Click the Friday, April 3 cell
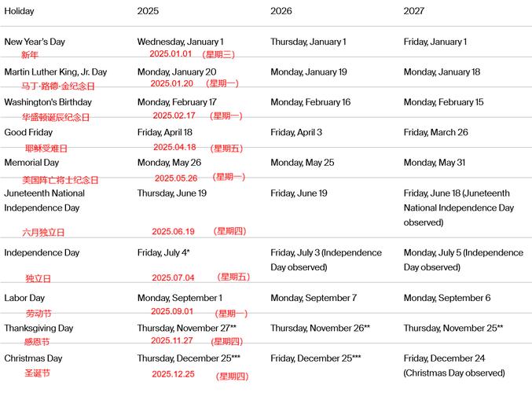The height and width of the screenshot is (393, 532). [x=296, y=132]
